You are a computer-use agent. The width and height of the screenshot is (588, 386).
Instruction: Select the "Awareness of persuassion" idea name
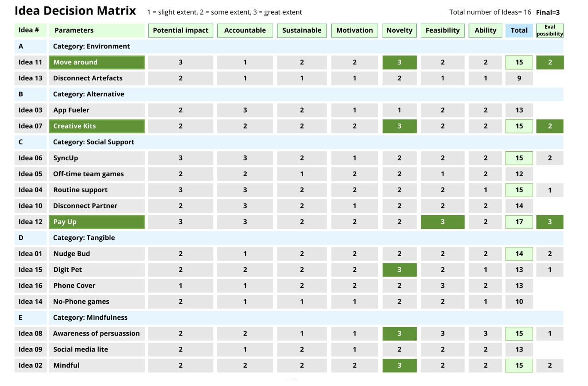[x=96, y=333]
